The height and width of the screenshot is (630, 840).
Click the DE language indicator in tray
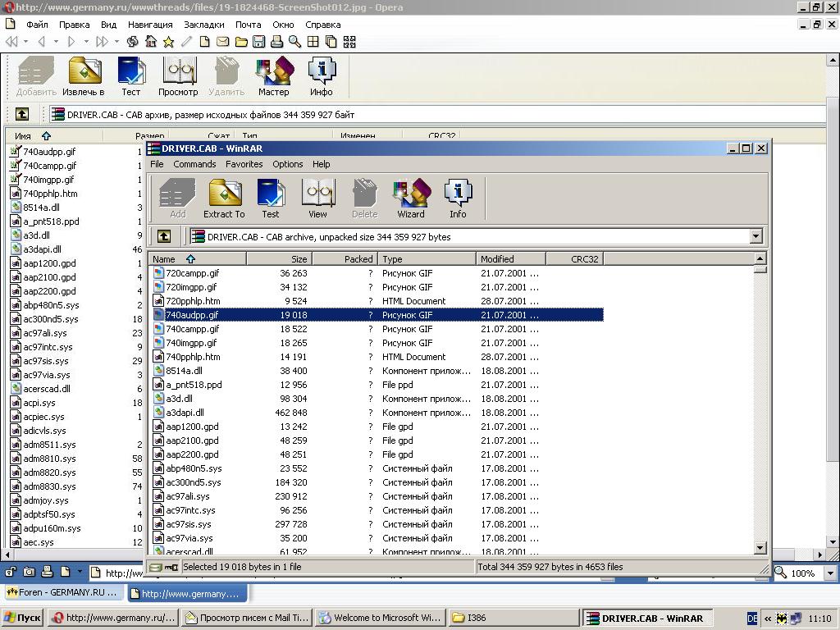(x=752, y=619)
